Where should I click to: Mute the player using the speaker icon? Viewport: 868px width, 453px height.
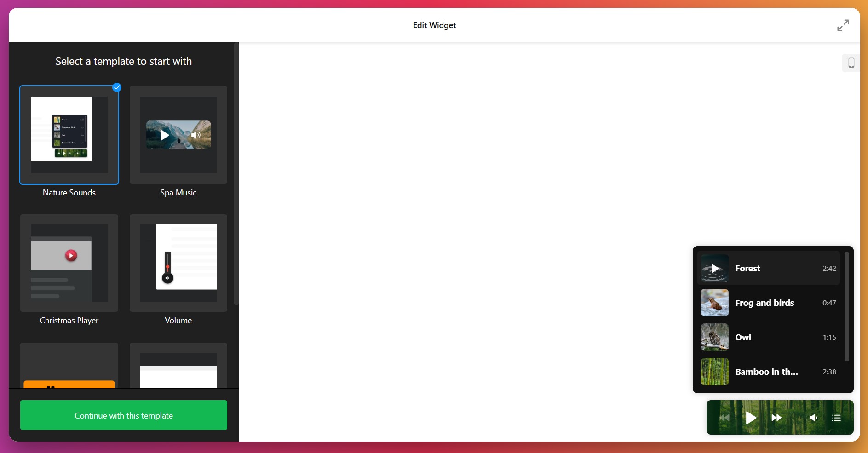(813, 418)
